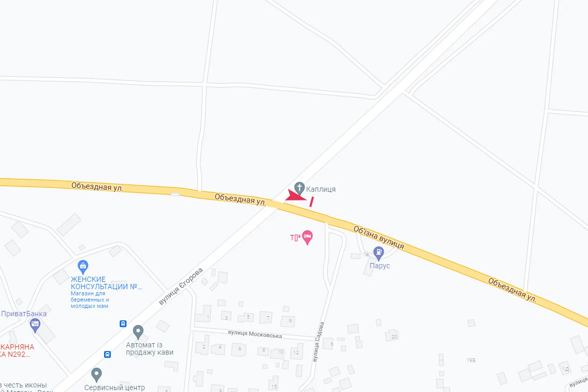Image resolution: width=588 pixels, height=392 pixels.
Task: Open the Сервисный центр location pin
Action: coord(96,374)
